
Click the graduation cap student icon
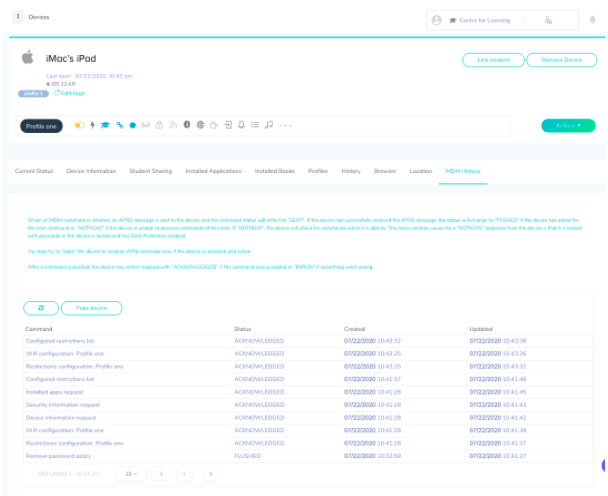tap(105, 125)
